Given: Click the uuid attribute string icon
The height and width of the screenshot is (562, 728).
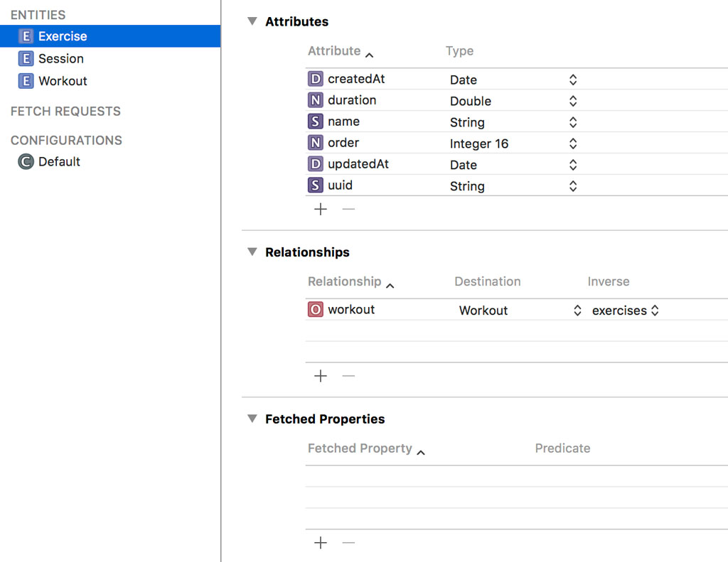Looking at the screenshot, I should (315, 186).
